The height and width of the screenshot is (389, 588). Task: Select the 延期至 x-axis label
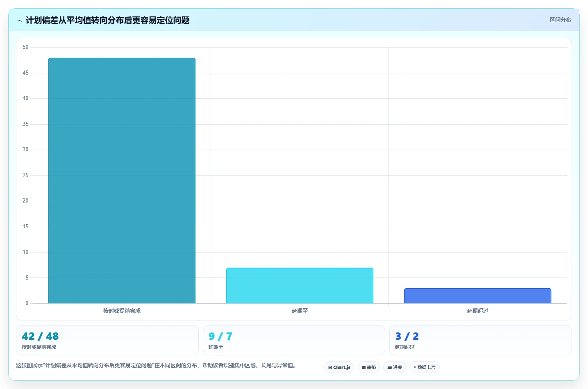click(x=300, y=311)
